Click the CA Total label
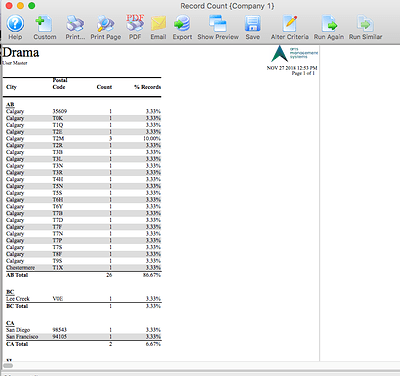The height and width of the screenshot is (376, 400). point(17,344)
